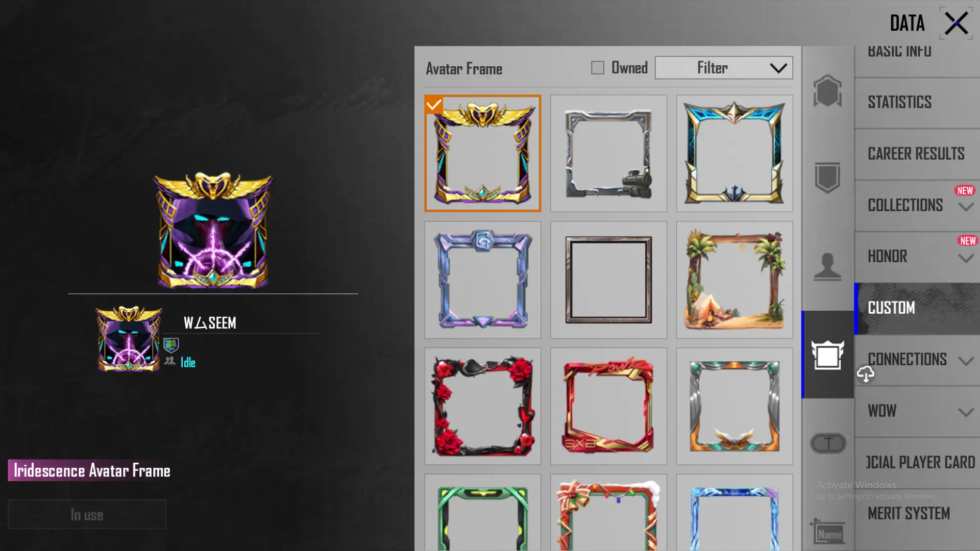Image resolution: width=980 pixels, height=551 pixels.
Task: Expand the WOW section chevron
Action: click(x=966, y=412)
